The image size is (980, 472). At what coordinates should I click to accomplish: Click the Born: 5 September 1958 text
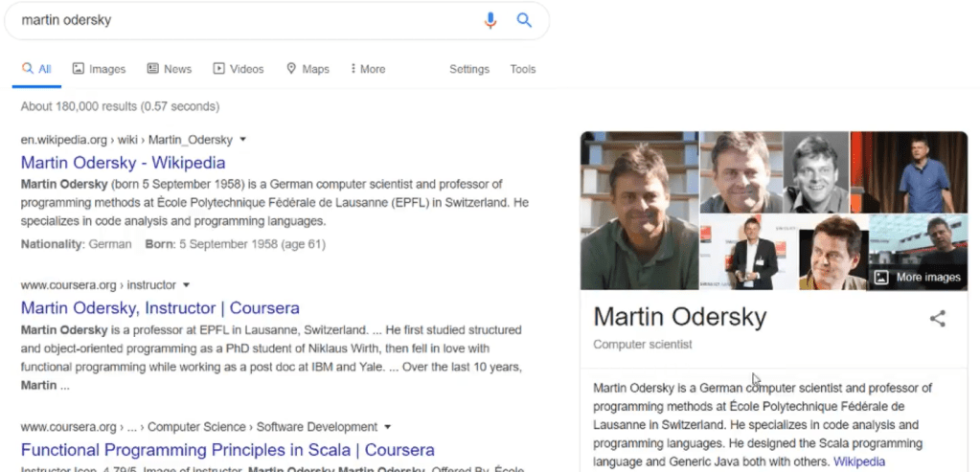pos(235,244)
